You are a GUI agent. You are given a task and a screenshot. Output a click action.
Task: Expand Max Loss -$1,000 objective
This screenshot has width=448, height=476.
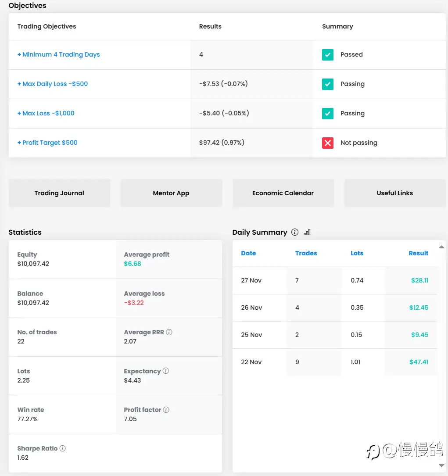tap(46, 113)
